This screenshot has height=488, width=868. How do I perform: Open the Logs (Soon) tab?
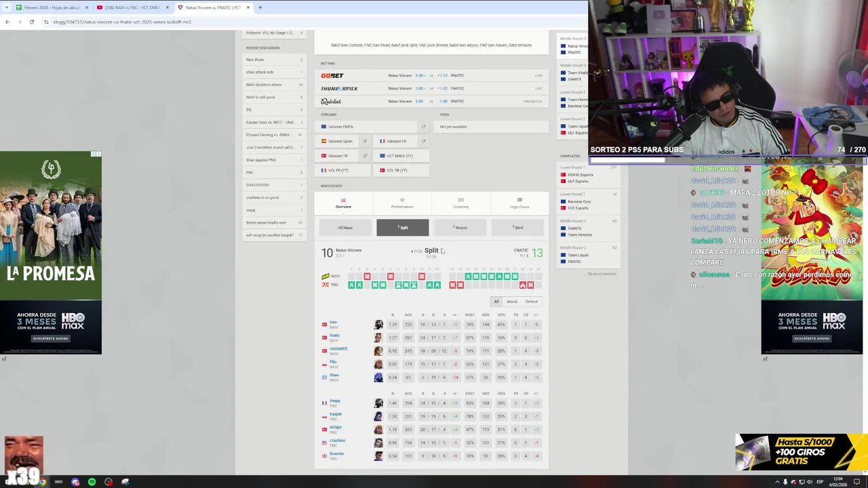[x=519, y=203]
